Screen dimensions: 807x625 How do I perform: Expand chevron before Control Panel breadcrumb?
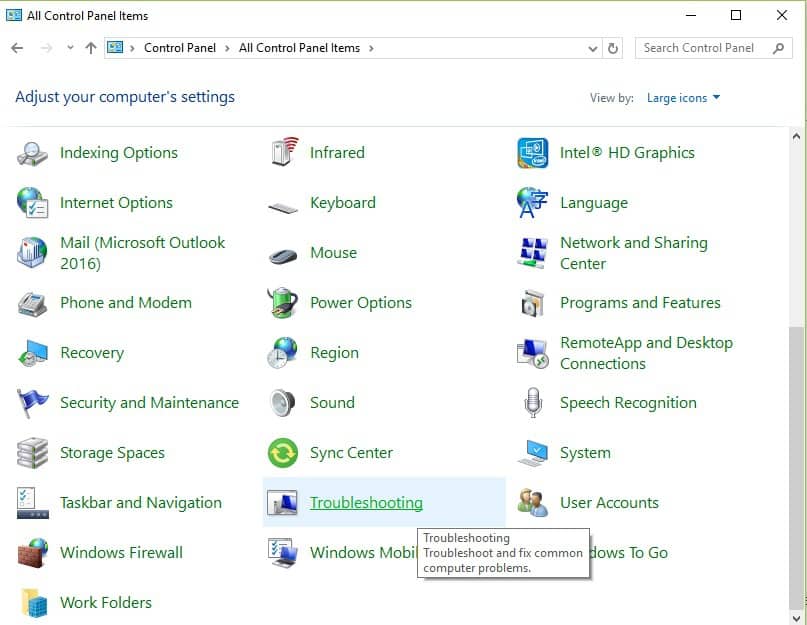[x=132, y=48]
